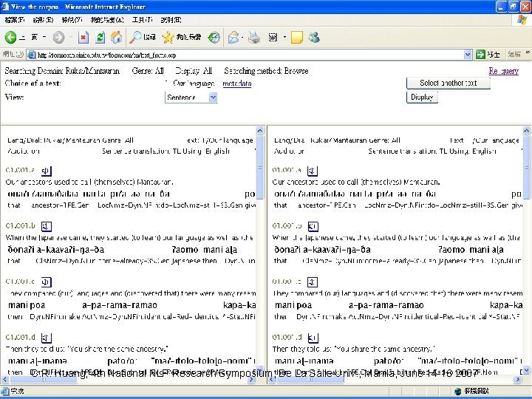Click the left pane horizontal scrollbar

pos(128,379)
